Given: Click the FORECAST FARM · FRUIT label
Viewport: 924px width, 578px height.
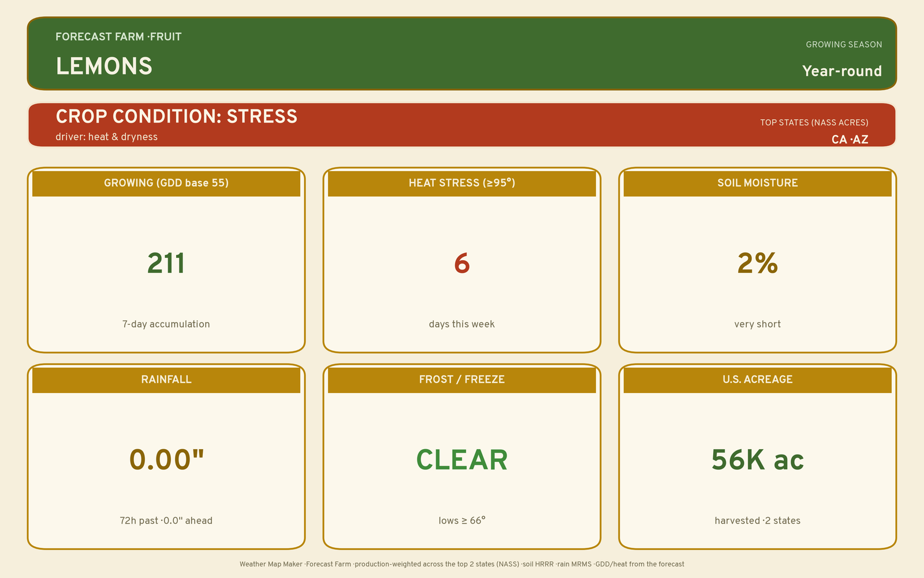Looking at the screenshot, I should point(118,37).
